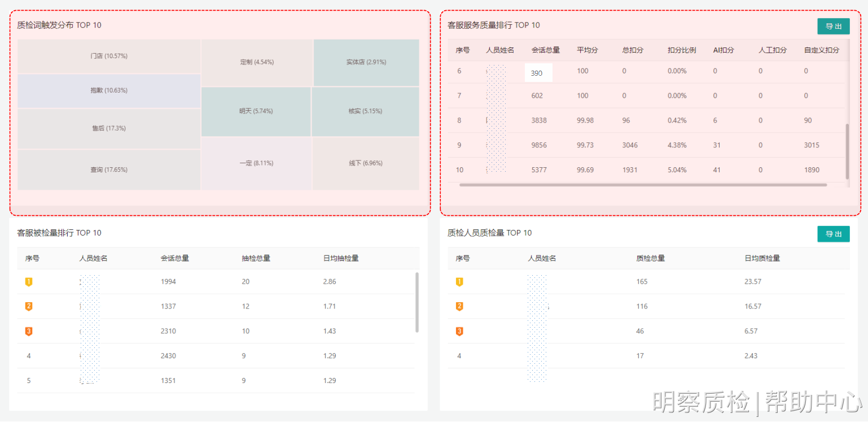Screen dimensions: 868x422
Task: Click 客服被检量排行 TOP 10 panel title
Action: point(59,233)
